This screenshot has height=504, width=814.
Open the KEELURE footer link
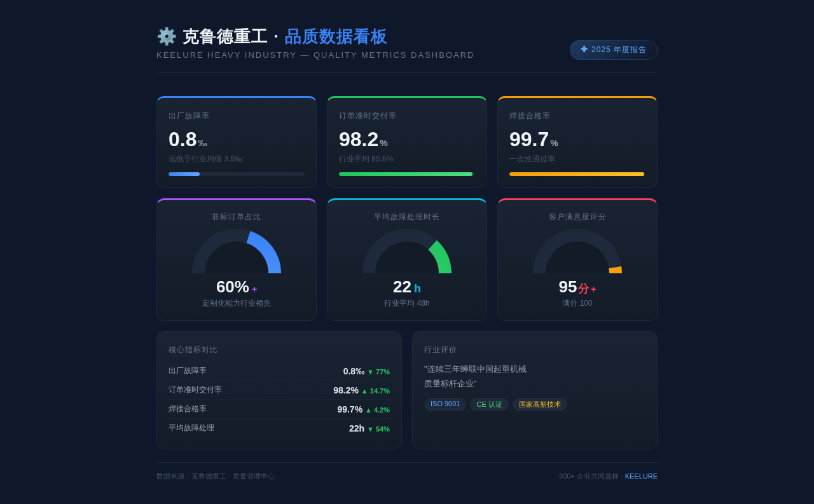click(641, 476)
